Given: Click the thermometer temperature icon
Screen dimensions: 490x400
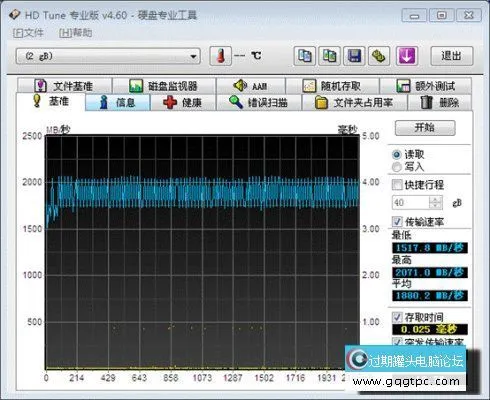Looking at the screenshot, I should click(220, 56).
